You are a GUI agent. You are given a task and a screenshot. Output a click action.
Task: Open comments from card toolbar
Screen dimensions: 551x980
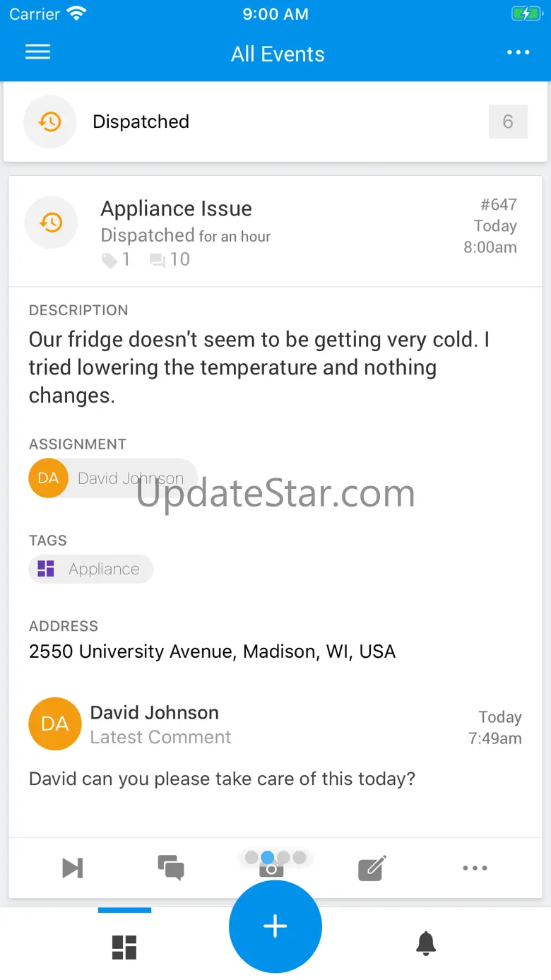171,868
